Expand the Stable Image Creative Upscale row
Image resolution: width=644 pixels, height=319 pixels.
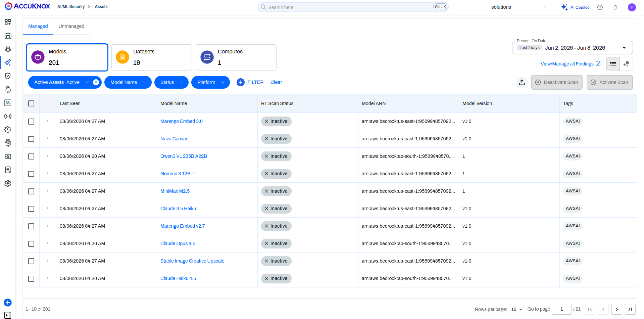point(48,261)
